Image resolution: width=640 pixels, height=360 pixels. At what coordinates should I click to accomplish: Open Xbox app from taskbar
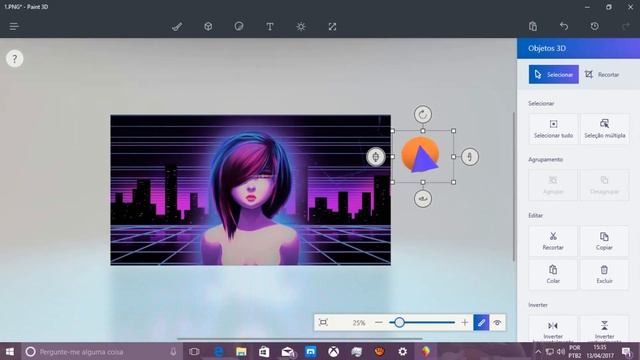pos(333,351)
